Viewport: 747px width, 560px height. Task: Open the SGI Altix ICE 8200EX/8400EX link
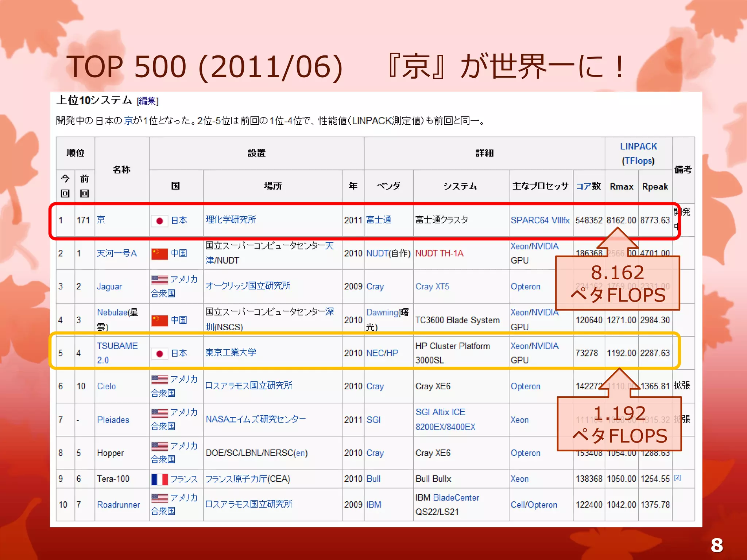[x=445, y=419]
